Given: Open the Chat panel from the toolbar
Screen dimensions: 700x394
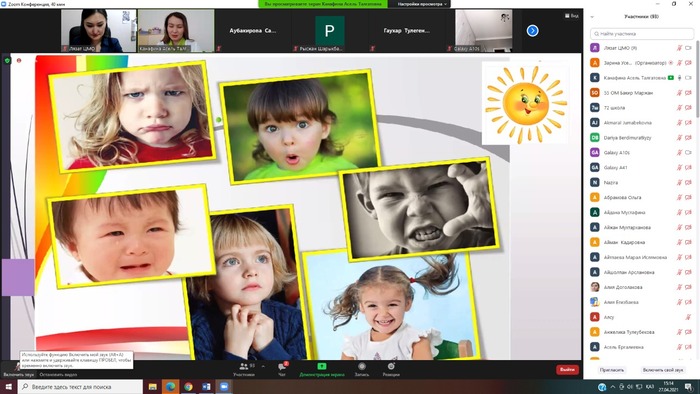Looking at the screenshot, I should point(282,369).
